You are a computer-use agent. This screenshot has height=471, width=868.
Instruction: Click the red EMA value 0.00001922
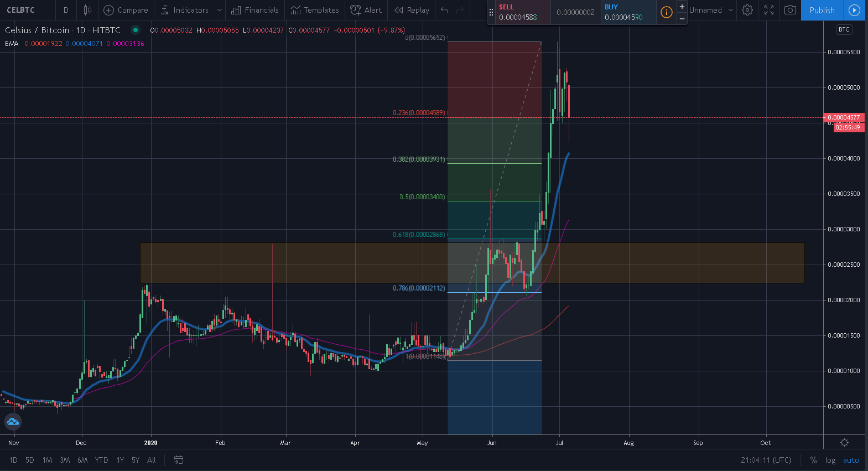point(43,44)
